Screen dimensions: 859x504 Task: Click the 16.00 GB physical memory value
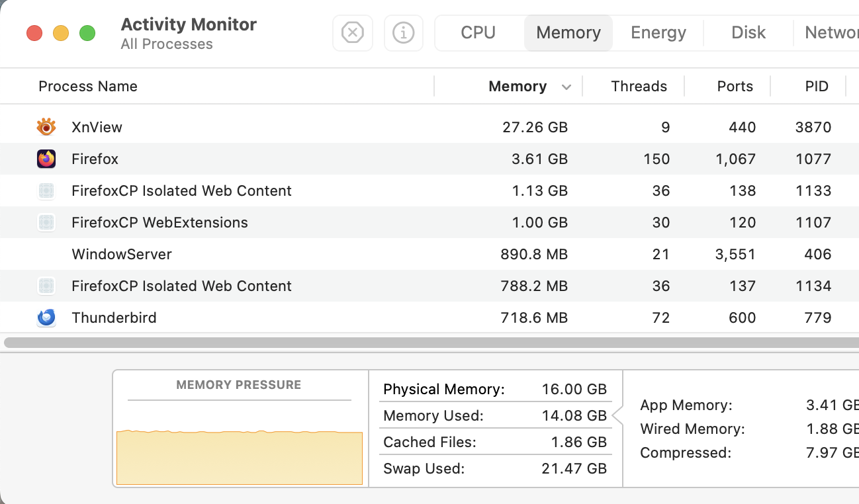[574, 389]
